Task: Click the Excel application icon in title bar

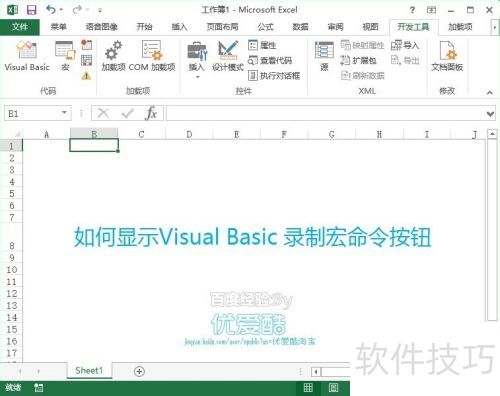Action: click(13, 10)
